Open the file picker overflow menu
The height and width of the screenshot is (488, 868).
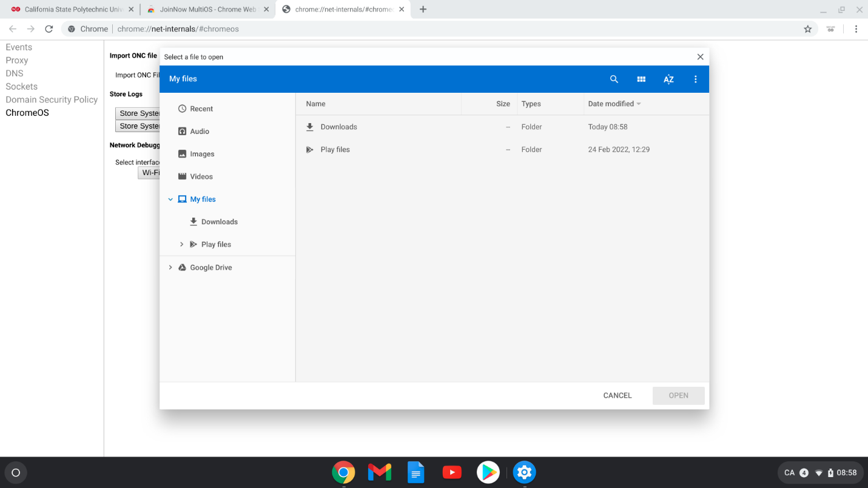tap(696, 79)
